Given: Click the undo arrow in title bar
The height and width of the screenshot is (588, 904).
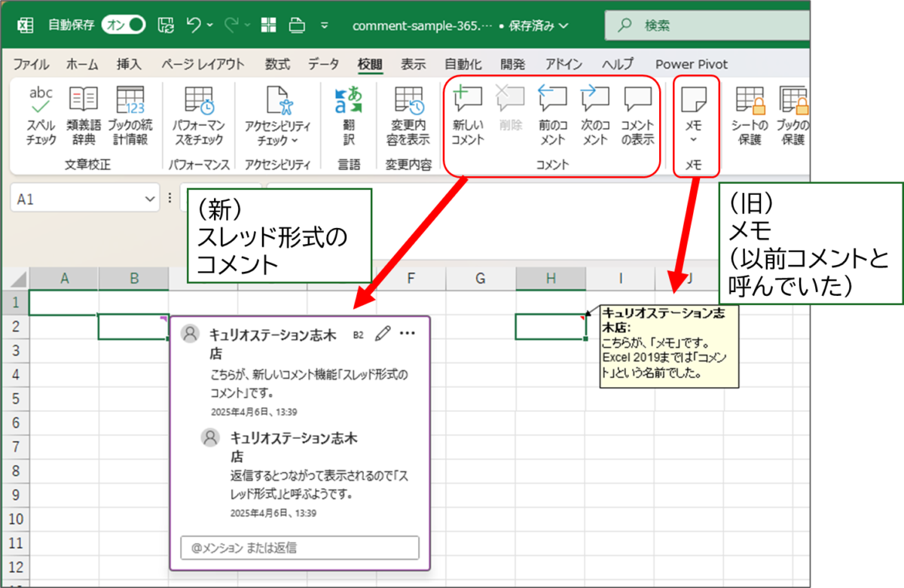Looking at the screenshot, I should 193,25.
